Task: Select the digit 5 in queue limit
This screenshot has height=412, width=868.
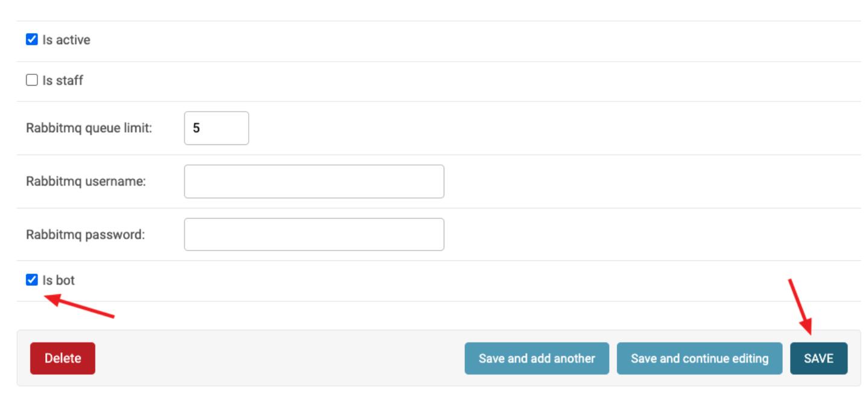Action: 196,128
